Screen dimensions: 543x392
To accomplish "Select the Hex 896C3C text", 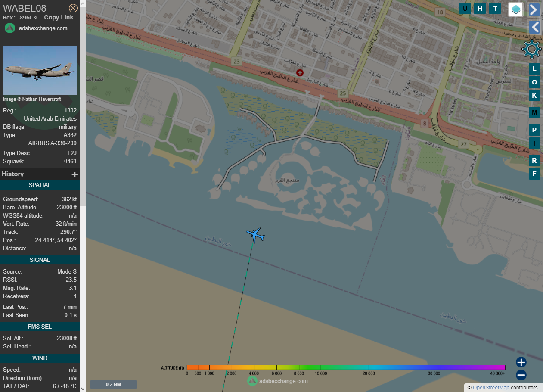I will 21,18.
